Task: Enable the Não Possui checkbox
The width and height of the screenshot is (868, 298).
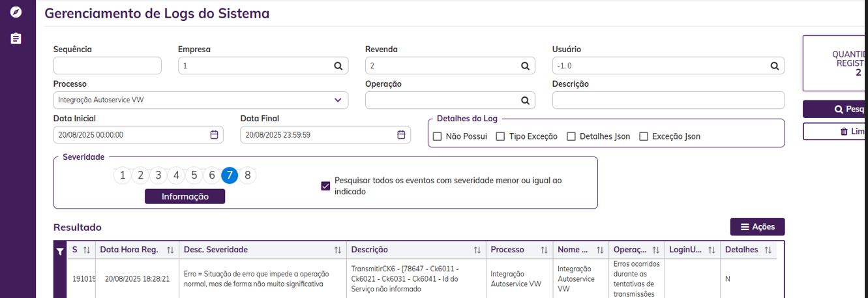Action: (x=438, y=136)
